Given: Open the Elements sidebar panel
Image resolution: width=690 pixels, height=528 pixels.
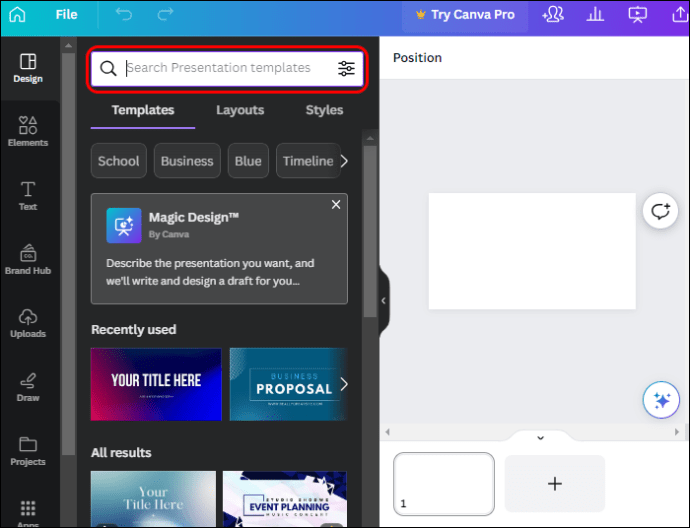Looking at the screenshot, I should click(x=28, y=131).
